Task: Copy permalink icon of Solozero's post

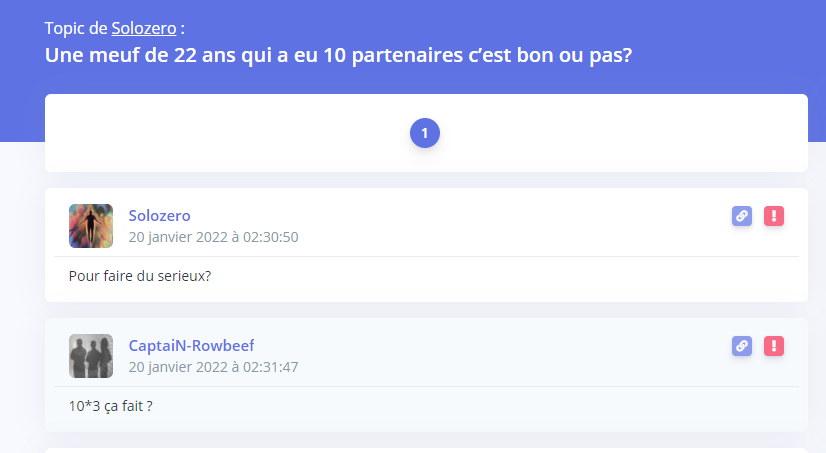Action: [742, 216]
